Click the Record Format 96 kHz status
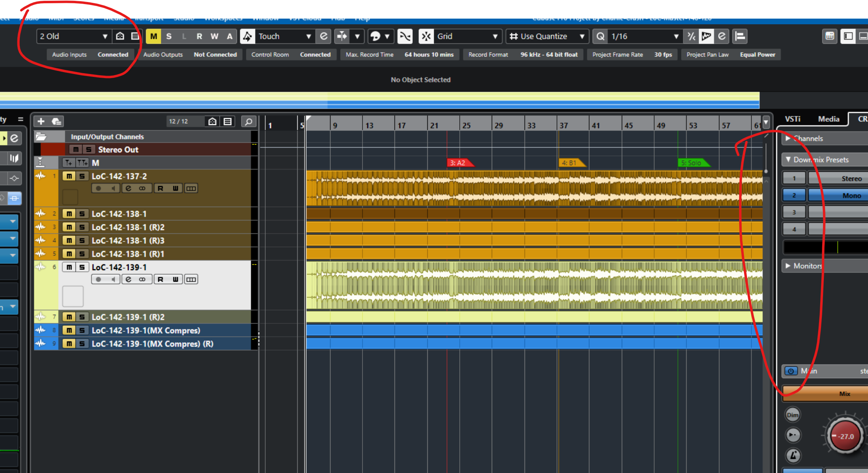The width and height of the screenshot is (868, 473). pyautogui.click(x=523, y=55)
